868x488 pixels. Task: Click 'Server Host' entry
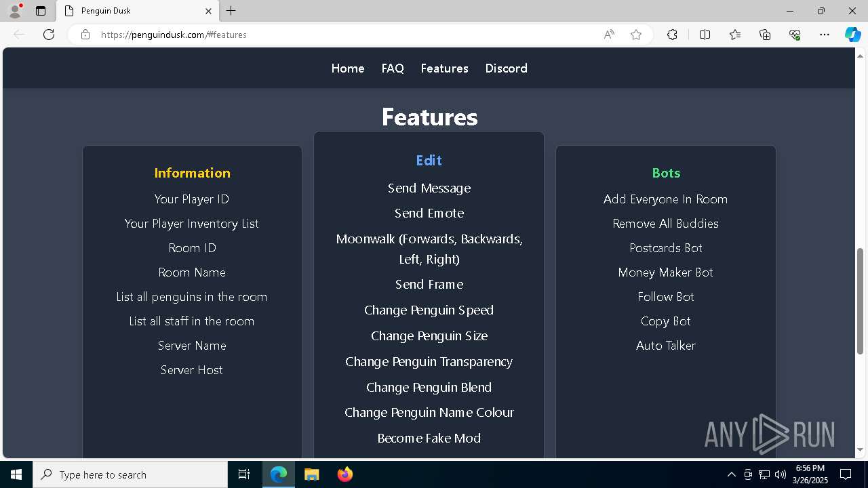(x=192, y=370)
